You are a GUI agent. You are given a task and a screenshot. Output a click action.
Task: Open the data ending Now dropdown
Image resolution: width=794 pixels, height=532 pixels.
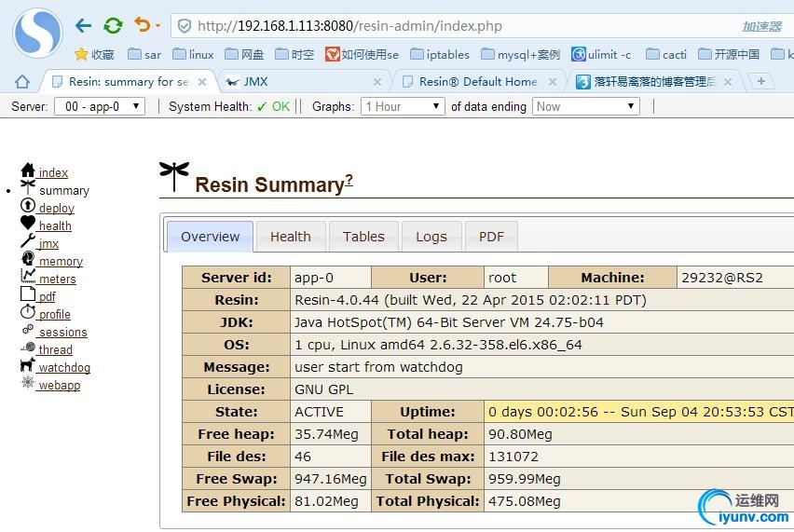(586, 106)
